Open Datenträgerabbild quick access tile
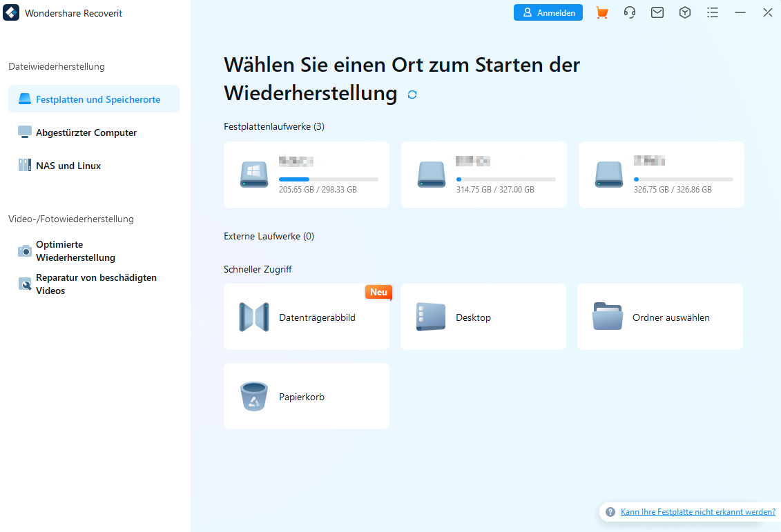The image size is (781, 532). [307, 317]
